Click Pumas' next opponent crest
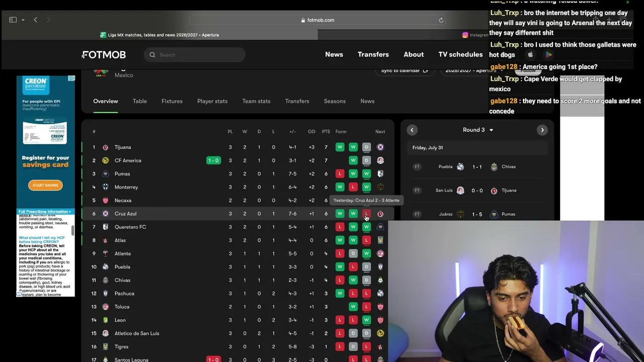 (x=380, y=174)
